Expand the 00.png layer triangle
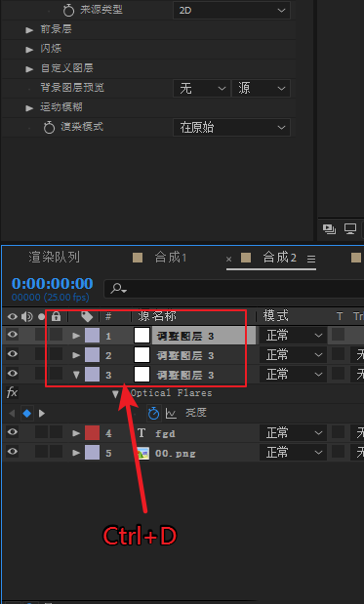The image size is (364, 604). point(76,453)
